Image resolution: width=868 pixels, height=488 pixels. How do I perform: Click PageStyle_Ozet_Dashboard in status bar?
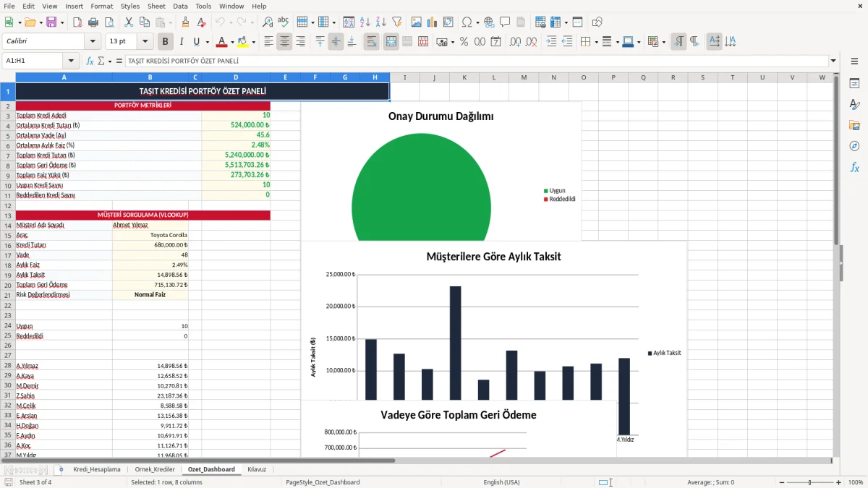[323, 482]
